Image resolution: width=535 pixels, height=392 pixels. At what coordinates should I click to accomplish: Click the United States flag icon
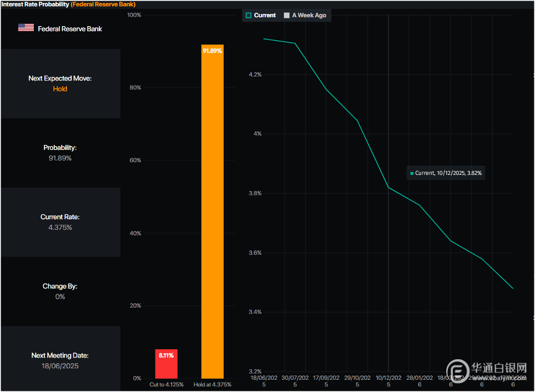click(26, 28)
